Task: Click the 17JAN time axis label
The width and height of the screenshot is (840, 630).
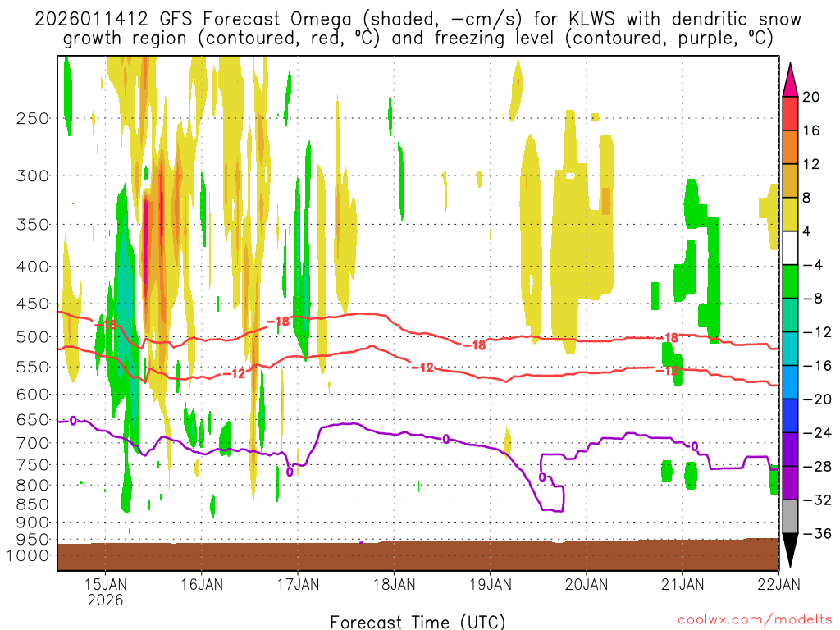Action: point(299,584)
